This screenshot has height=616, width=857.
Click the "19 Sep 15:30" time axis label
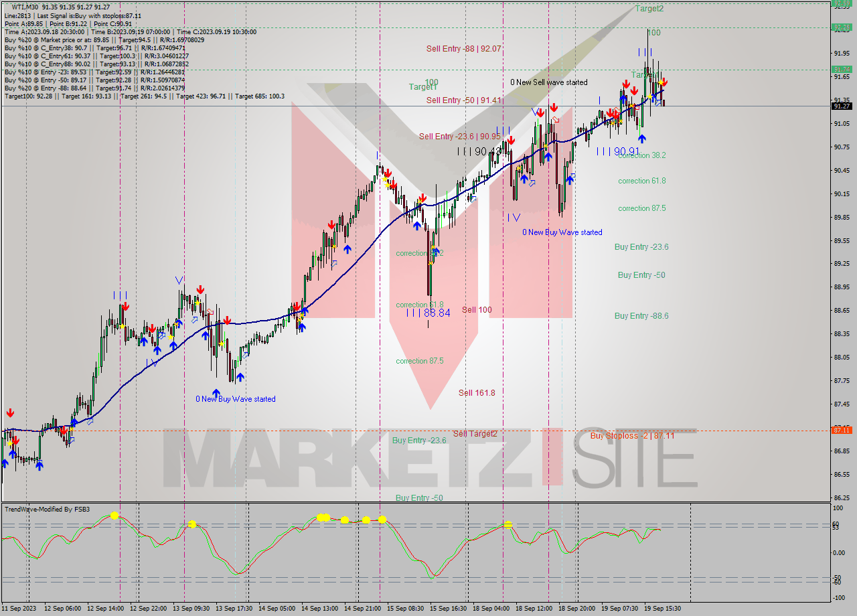click(661, 609)
